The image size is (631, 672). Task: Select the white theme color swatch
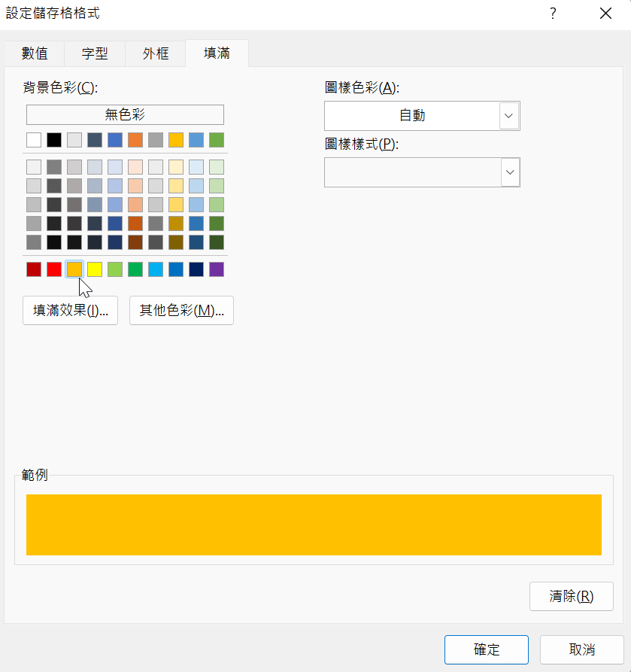(34, 140)
